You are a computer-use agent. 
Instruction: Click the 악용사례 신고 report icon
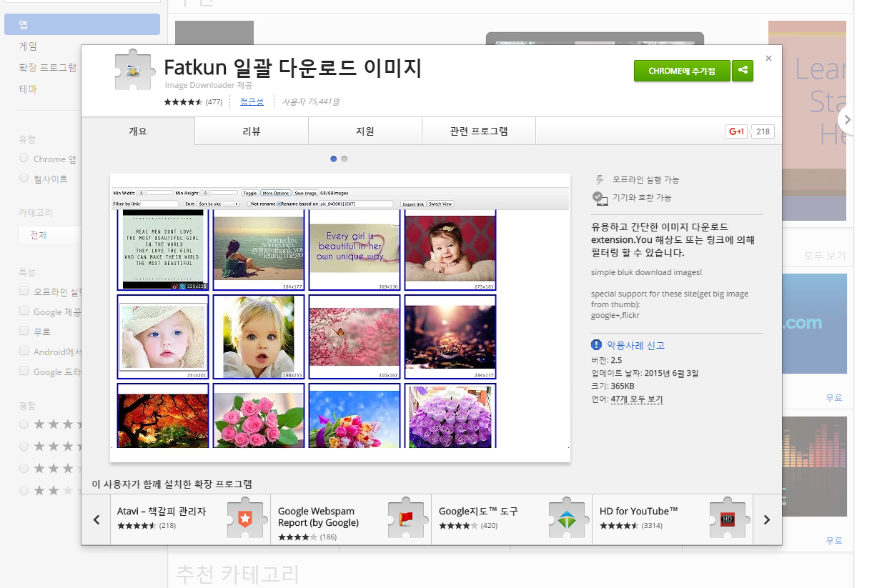(597, 345)
